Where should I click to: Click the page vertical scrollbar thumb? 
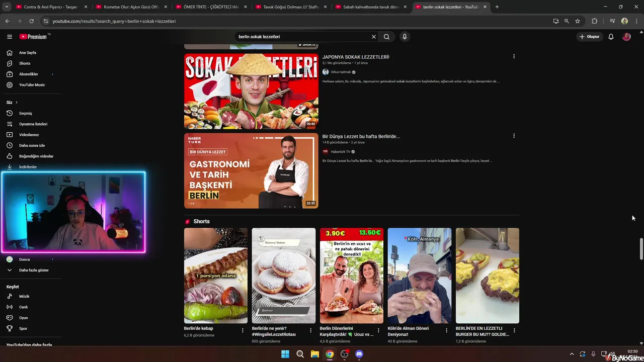(641, 248)
